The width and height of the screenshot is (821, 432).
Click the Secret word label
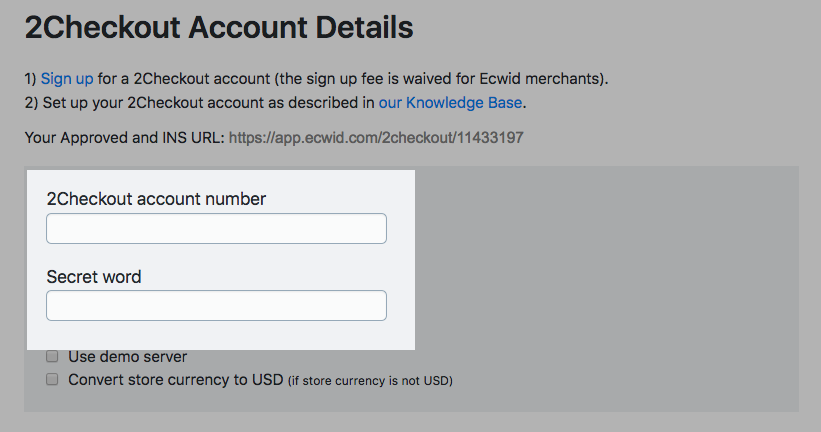94,276
